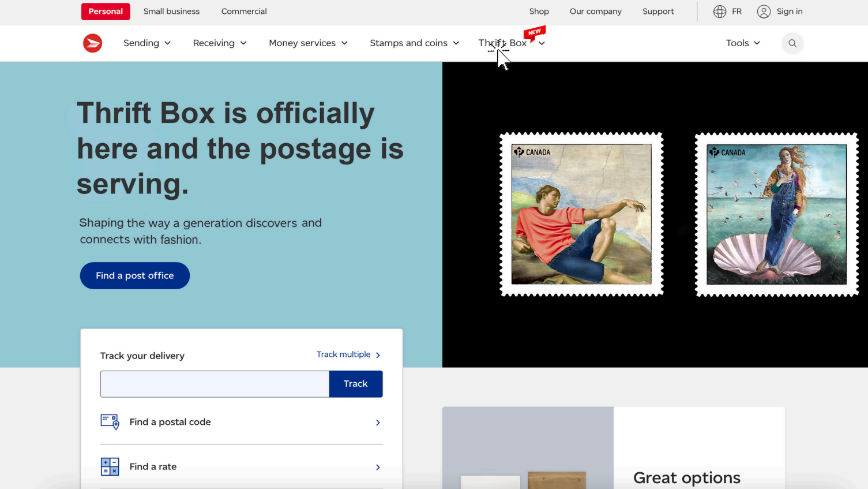
Task: Expand the Tools menu
Action: point(743,43)
